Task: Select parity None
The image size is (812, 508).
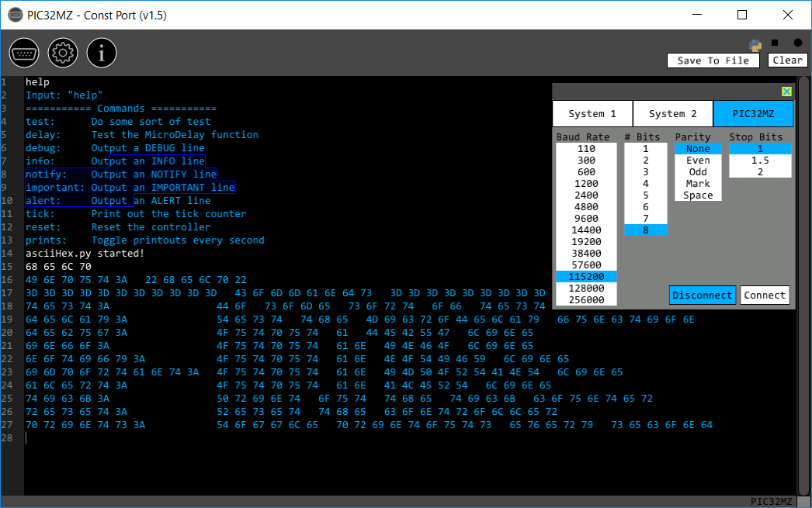Action: tap(698, 149)
